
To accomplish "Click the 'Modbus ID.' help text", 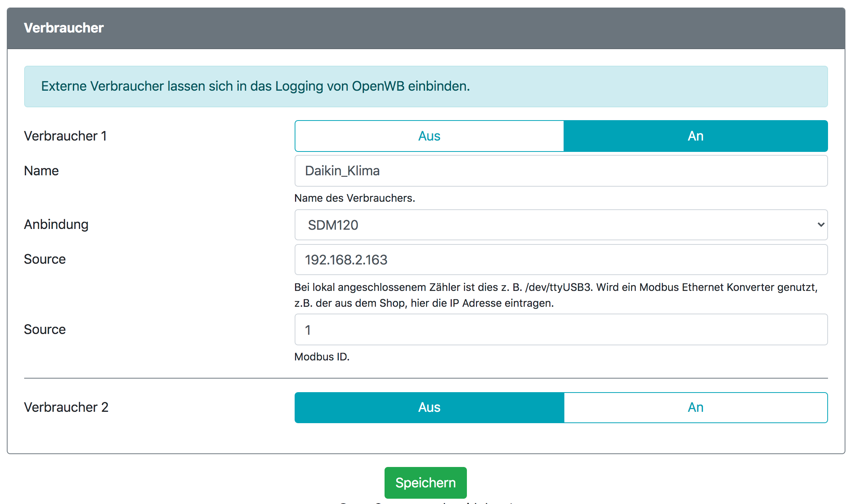I will click(322, 357).
